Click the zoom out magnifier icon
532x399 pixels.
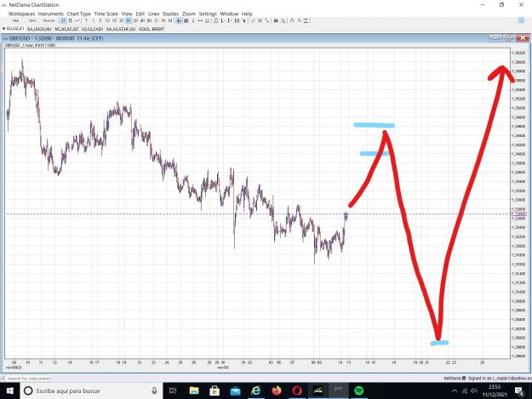point(300,20)
